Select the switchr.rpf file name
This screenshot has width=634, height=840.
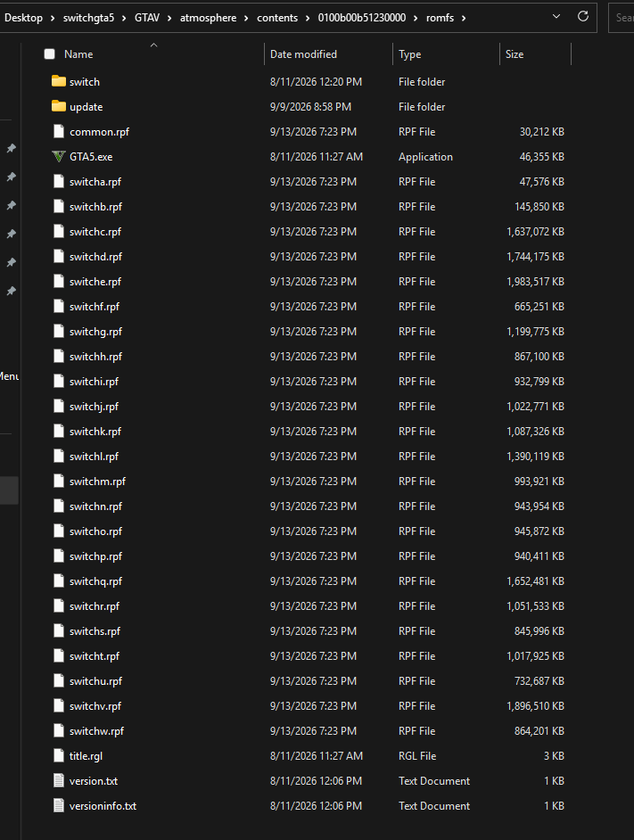95,605
